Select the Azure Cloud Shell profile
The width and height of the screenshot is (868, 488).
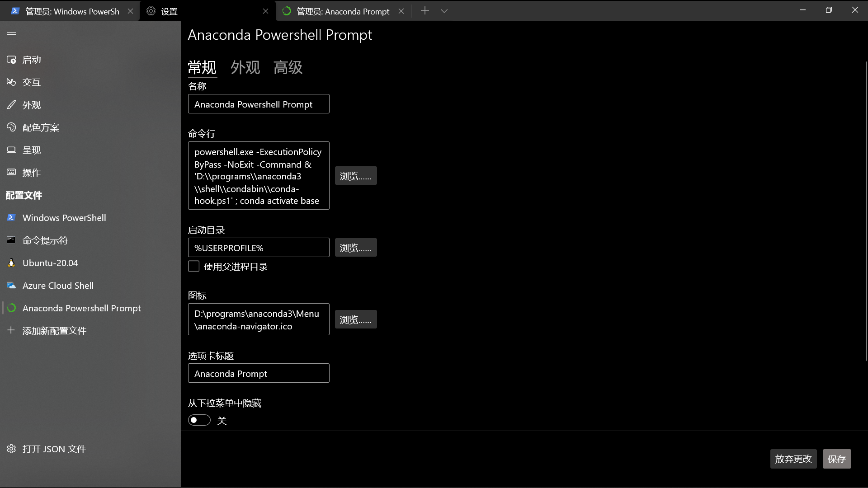point(58,285)
